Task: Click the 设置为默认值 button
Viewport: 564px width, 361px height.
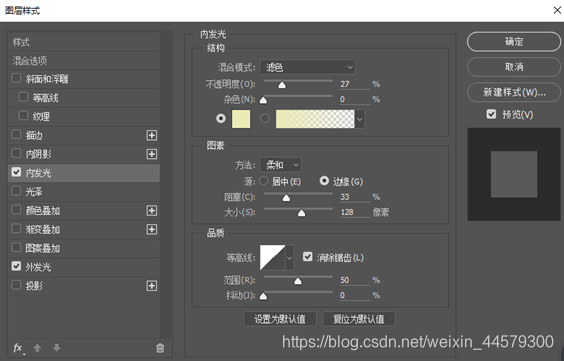Action: [280, 319]
